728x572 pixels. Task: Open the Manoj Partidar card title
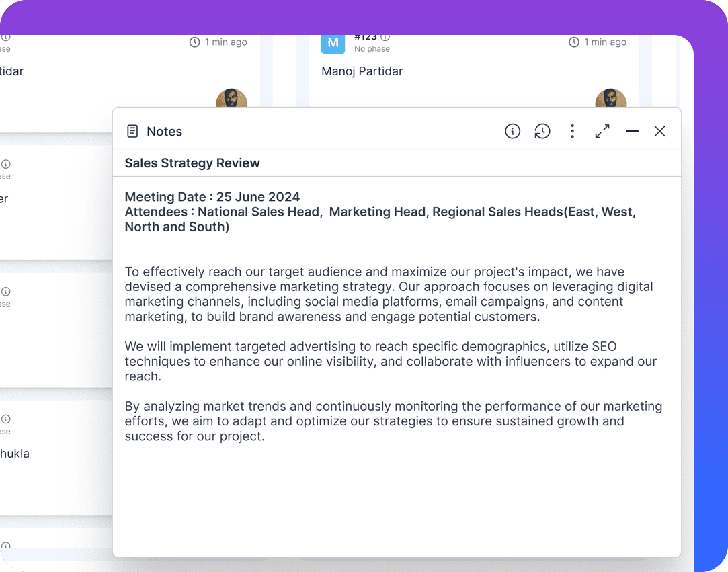pos(362,71)
